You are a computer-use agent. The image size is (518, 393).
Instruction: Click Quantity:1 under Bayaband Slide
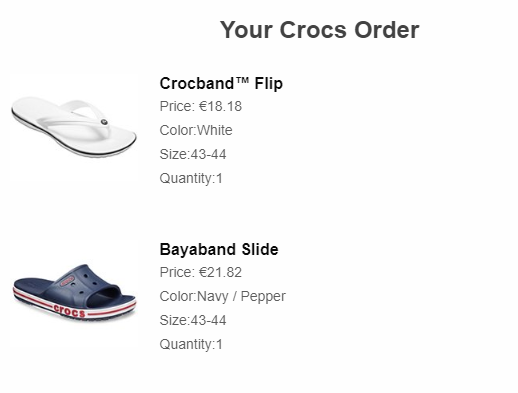click(191, 344)
